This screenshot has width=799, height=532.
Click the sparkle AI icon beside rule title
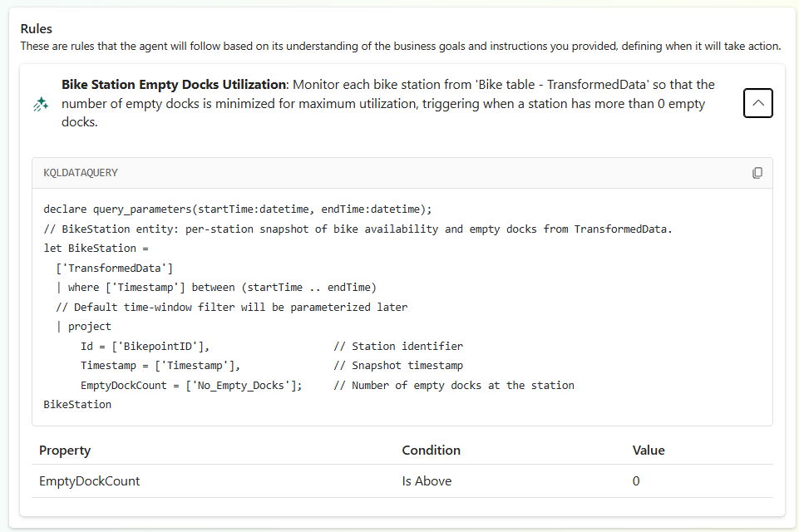(41, 104)
